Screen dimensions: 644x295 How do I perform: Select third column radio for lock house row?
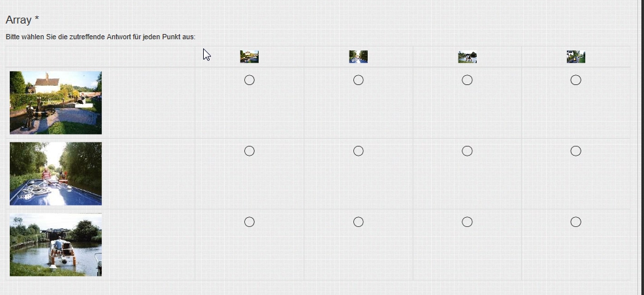(x=467, y=80)
